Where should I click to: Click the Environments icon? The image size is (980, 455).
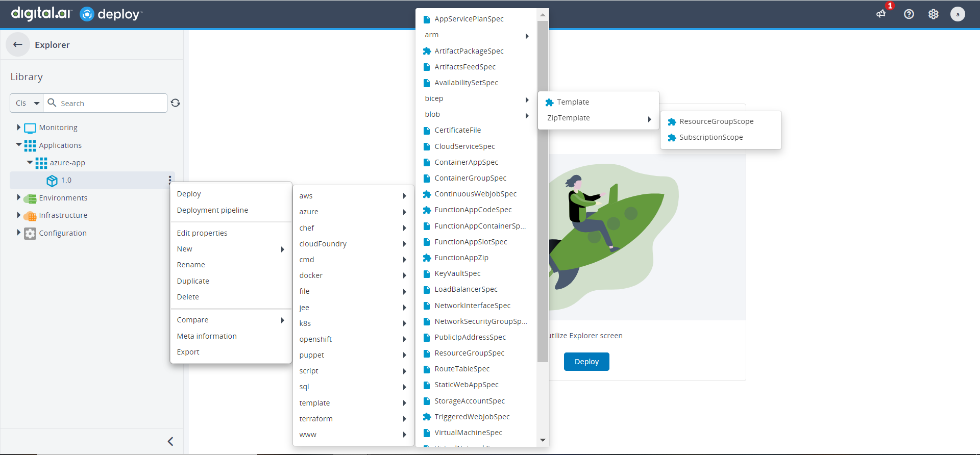point(30,198)
